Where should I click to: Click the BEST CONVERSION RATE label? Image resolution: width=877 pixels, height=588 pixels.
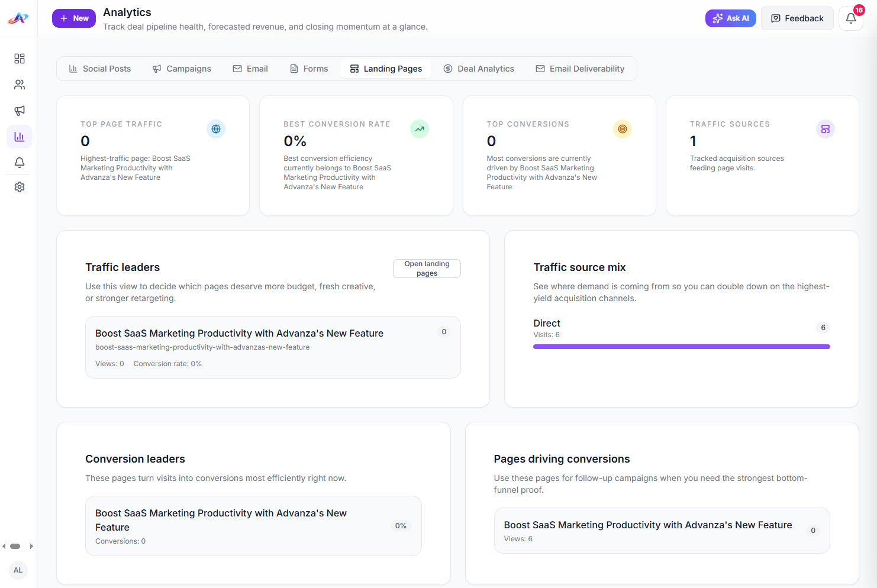(337, 124)
